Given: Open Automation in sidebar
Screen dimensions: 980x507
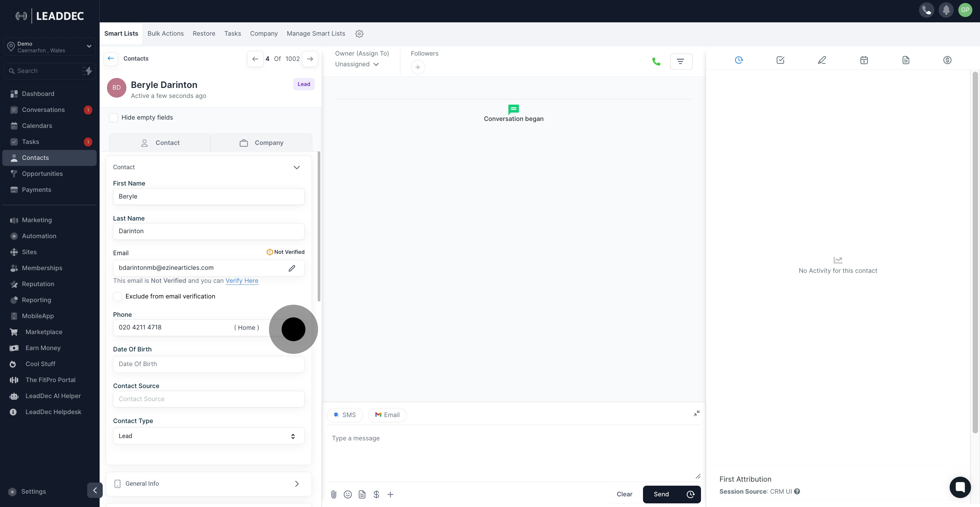Looking at the screenshot, I should click(x=49, y=236).
